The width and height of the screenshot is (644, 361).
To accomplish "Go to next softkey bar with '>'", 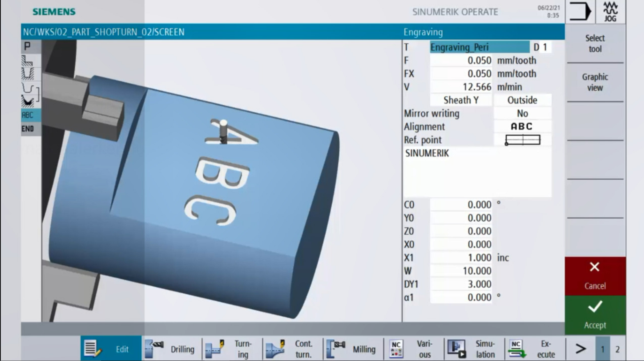I will [580, 349].
